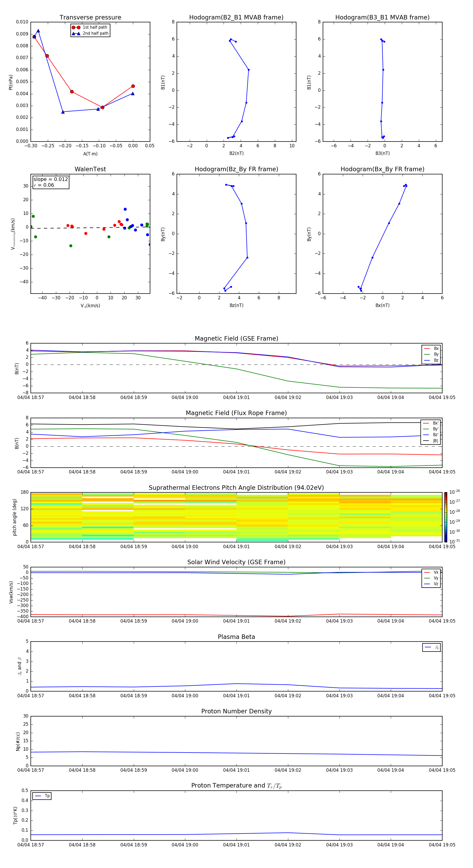Click the "A(T·m)" x-axis label

pyautogui.click(x=90, y=154)
